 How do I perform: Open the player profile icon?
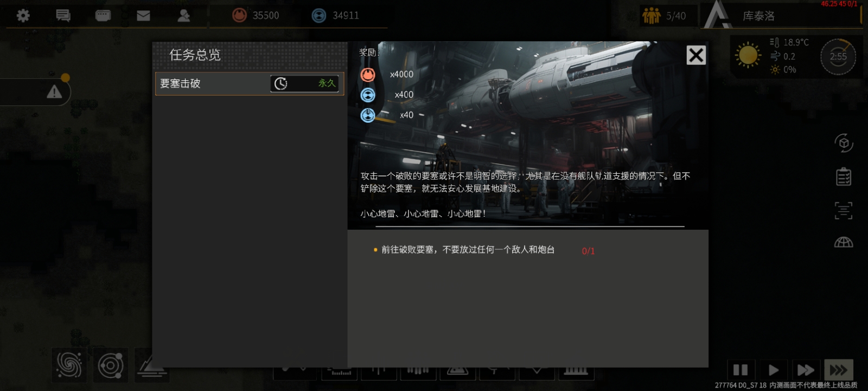184,15
